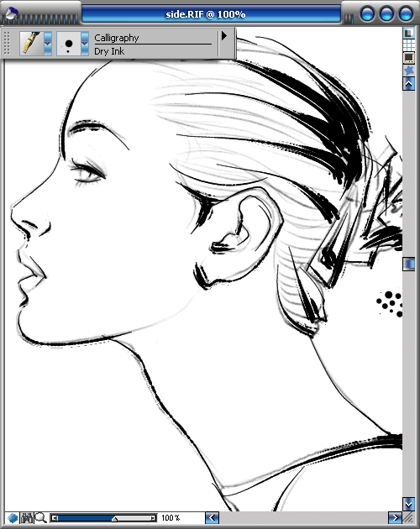Click the window resize corner grip
The height and width of the screenshot is (529, 420).
pyautogui.click(x=408, y=517)
